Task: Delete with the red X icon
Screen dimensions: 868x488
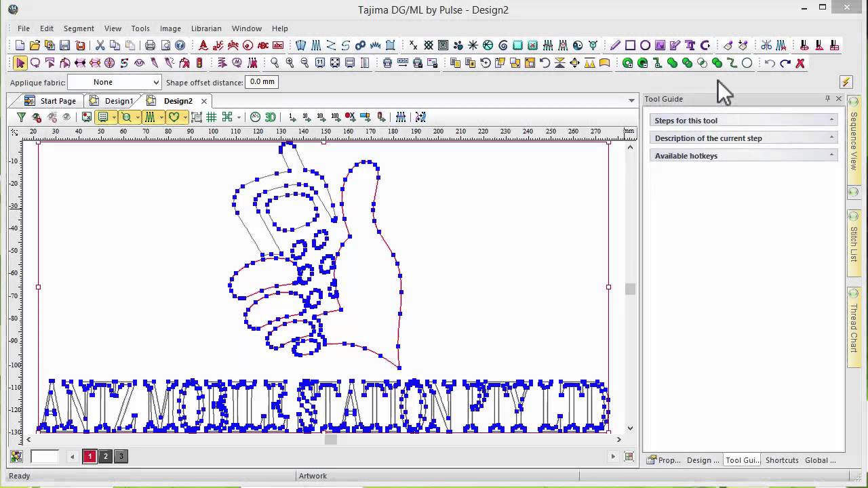Action: pos(800,63)
